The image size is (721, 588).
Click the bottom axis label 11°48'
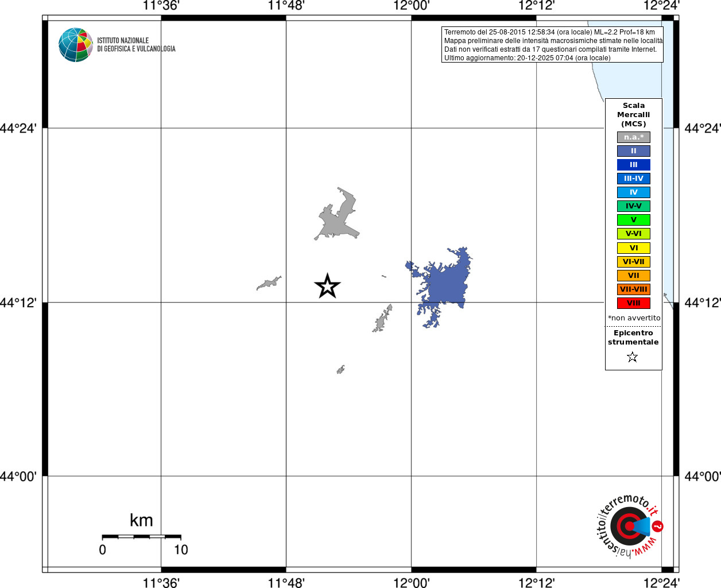point(286,582)
